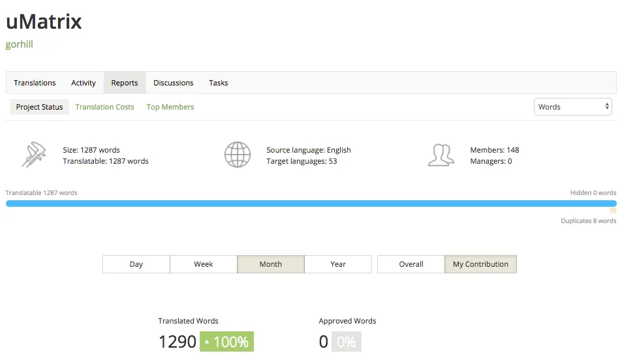
Task: Select the Week period button
Action: (204, 264)
